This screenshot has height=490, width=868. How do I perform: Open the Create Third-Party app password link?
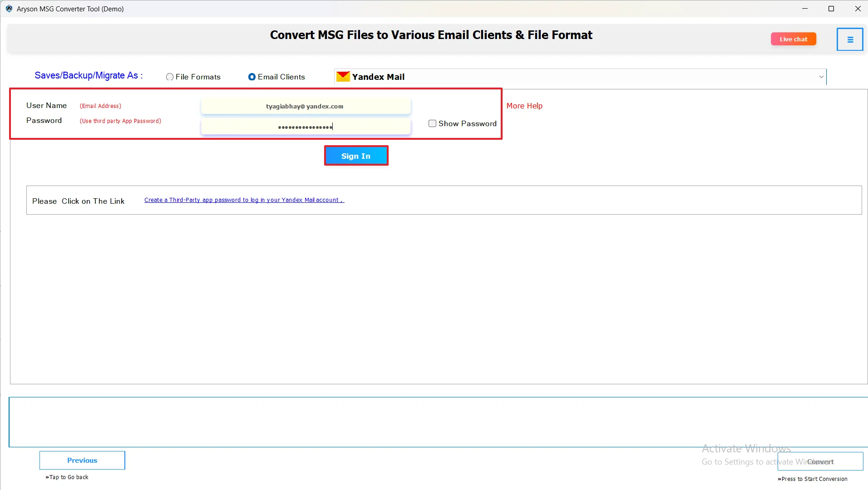244,200
